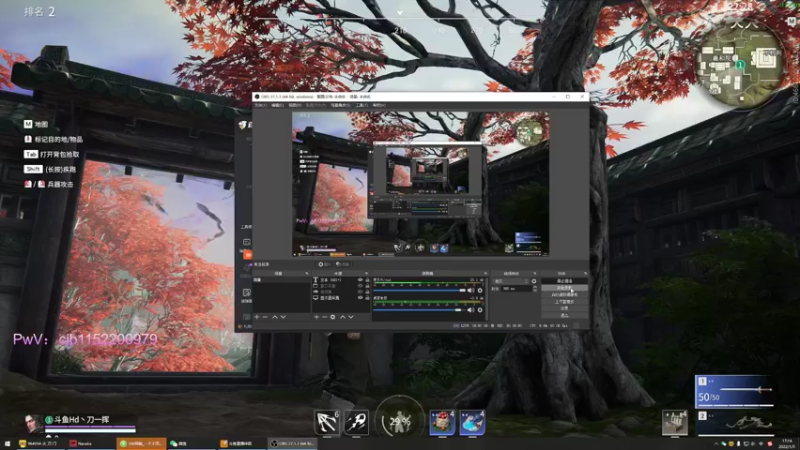Mute the second audio mixer channel speaker icon
The image size is (800, 450).
pos(470,310)
